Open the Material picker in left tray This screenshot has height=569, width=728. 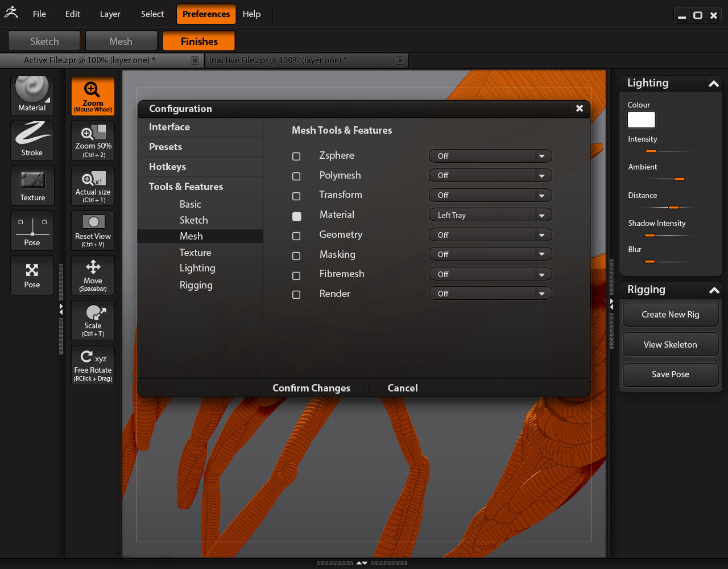point(32,95)
